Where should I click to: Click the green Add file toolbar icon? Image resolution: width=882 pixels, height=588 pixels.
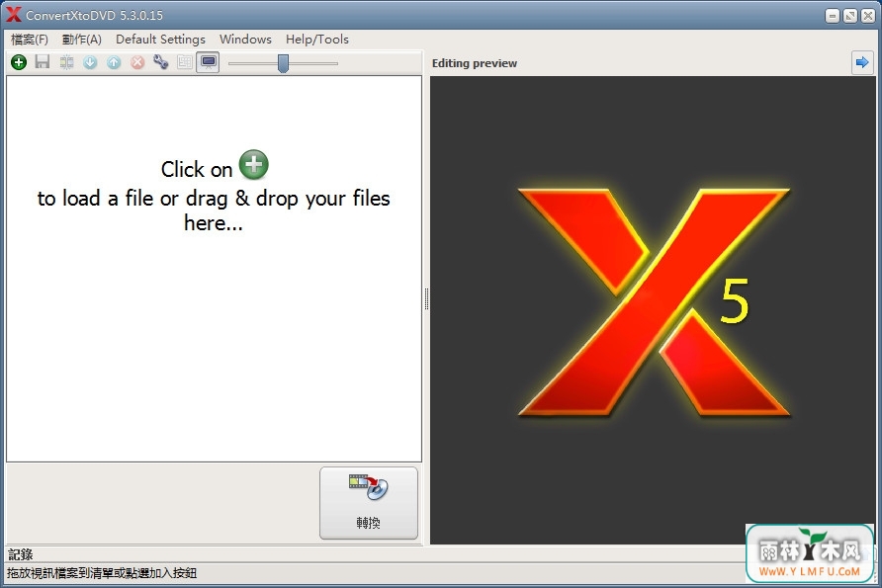coord(19,62)
